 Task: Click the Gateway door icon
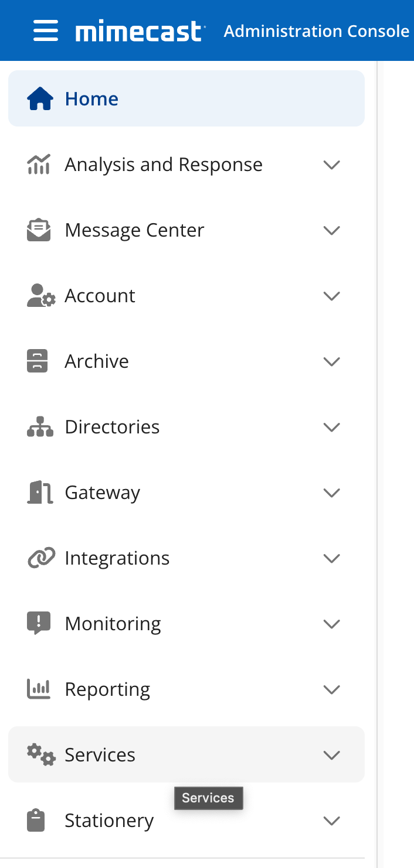coord(40,493)
